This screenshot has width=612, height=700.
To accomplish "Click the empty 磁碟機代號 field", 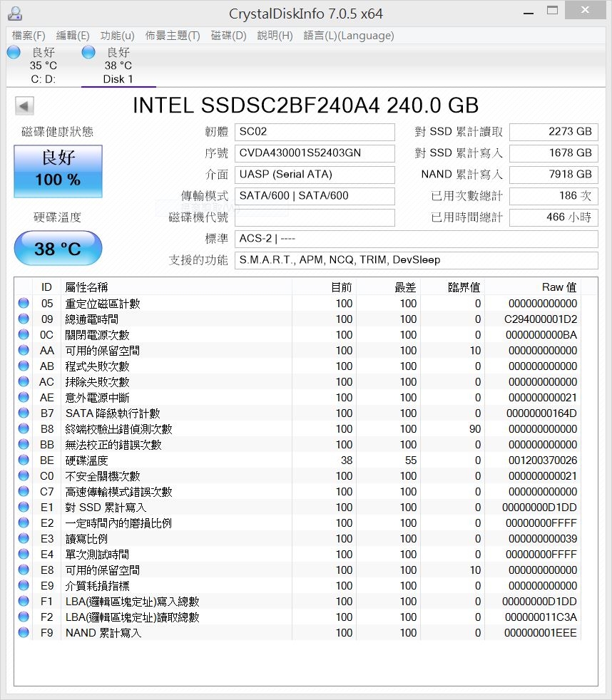I will 315,217.
